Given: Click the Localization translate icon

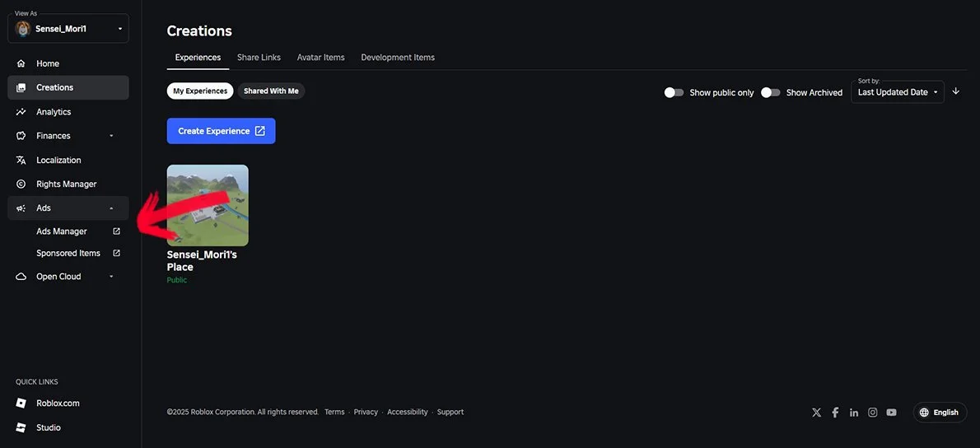Looking at the screenshot, I should [21, 160].
